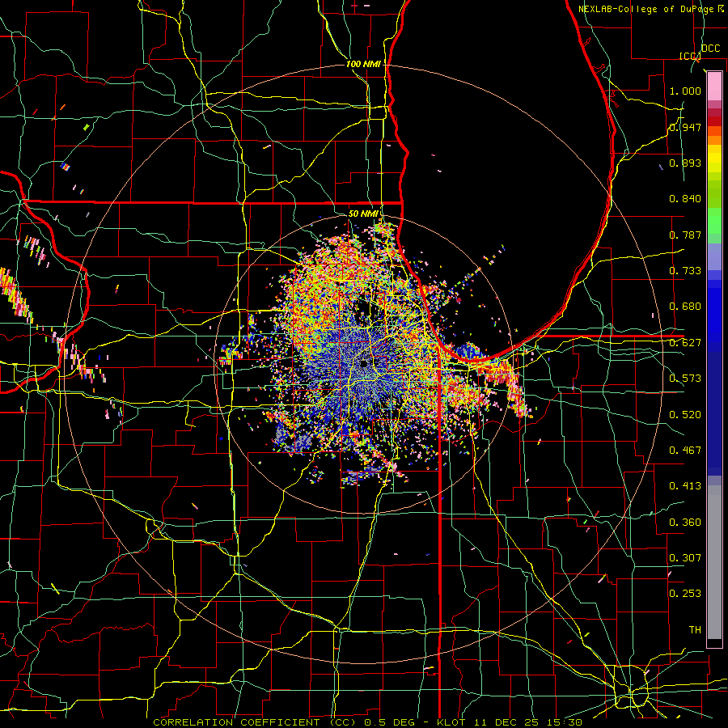Image resolution: width=728 pixels, height=728 pixels.
Task: Click the CORRELATION COEFFICIENT (CC) title text
Action: click(x=254, y=722)
